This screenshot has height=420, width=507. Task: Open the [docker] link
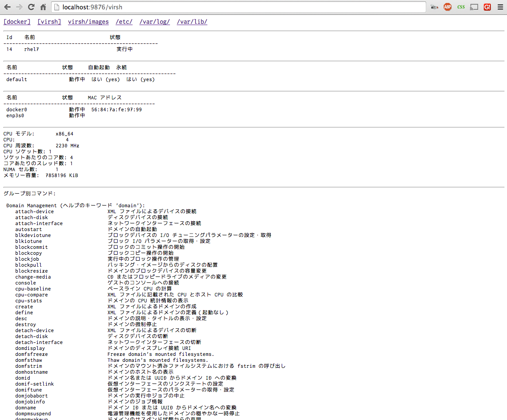pos(17,22)
